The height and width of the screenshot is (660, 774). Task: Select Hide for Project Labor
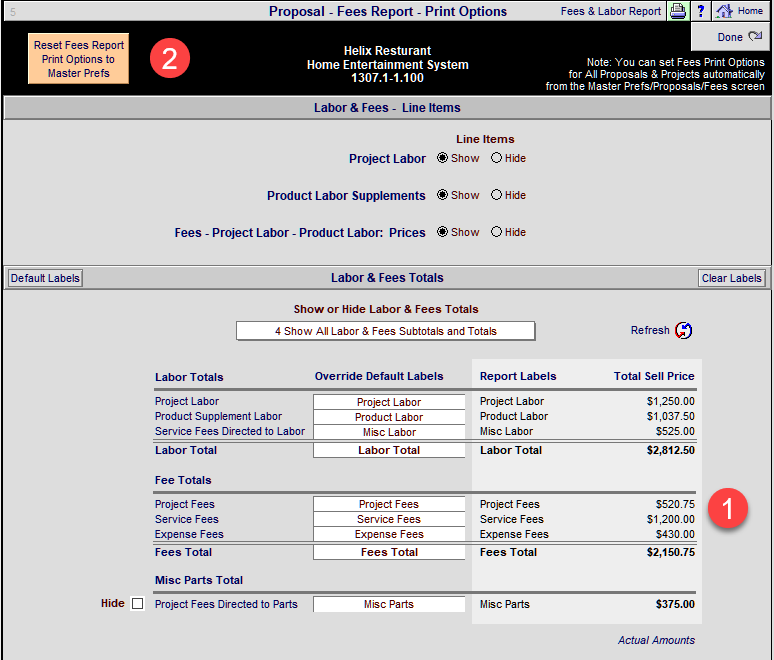[496, 158]
